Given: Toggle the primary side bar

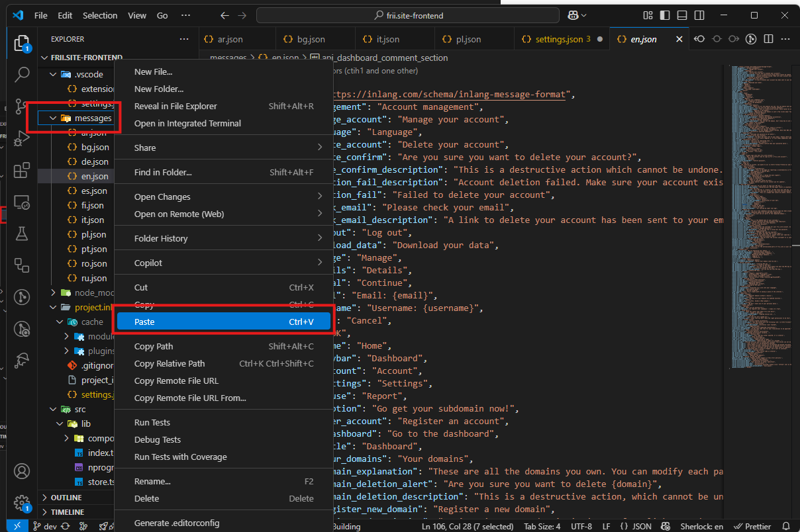Looking at the screenshot, I should tap(665, 15).
